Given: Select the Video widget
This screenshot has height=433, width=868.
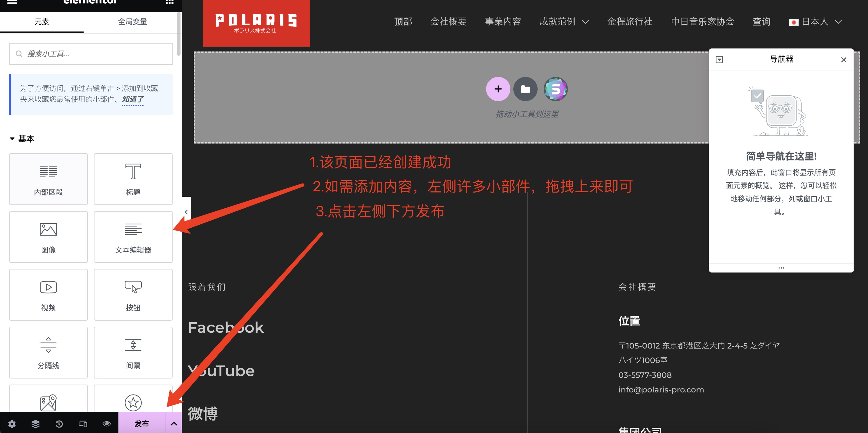Looking at the screenshot, I should point(48,295).
